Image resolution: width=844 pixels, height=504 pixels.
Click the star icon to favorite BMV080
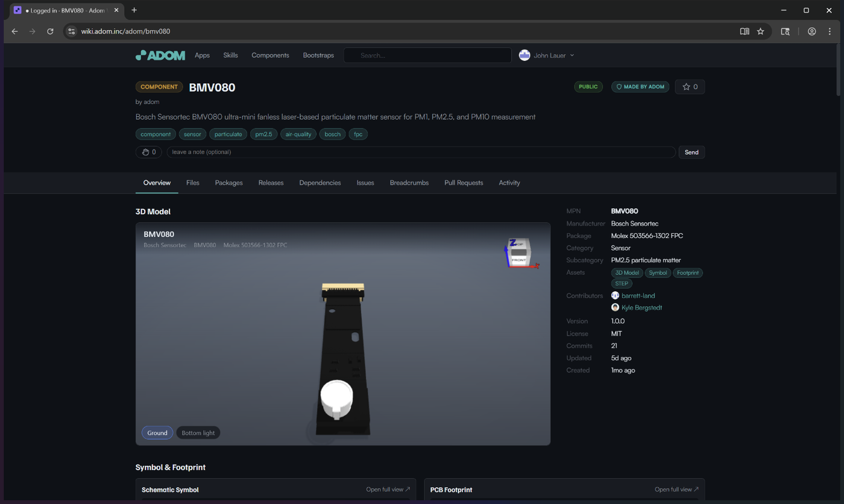[x=690, y=87]
